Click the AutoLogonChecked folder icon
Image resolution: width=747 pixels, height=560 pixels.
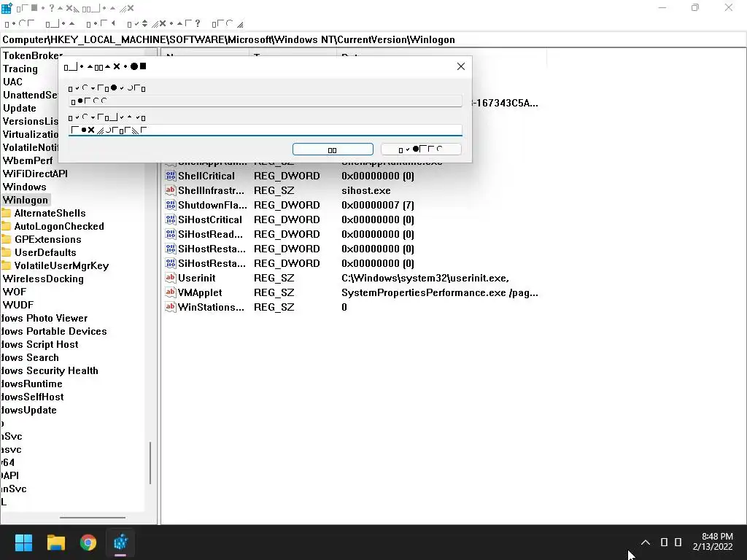click(x=6, y=226)
